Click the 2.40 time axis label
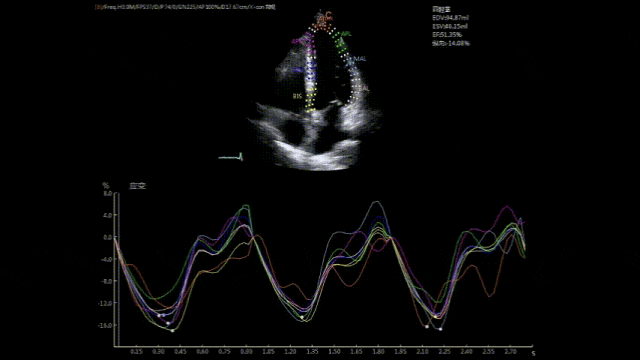640x360 pixels. coord(467,352)
